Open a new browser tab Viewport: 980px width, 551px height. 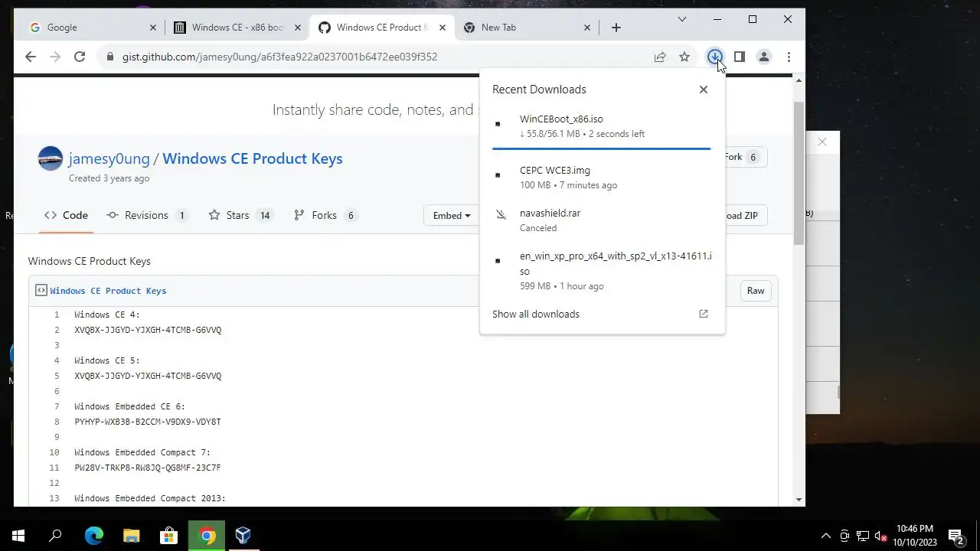[x=616, y=28]
